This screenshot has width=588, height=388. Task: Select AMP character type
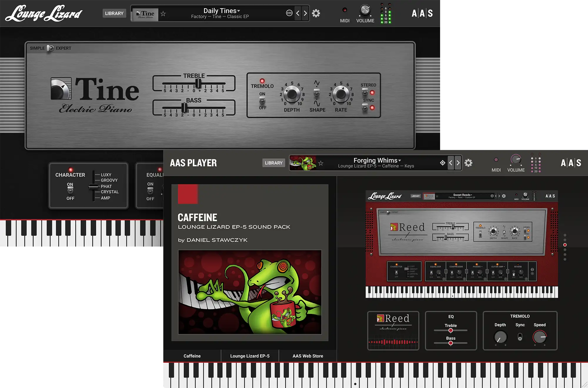[106, 198]
